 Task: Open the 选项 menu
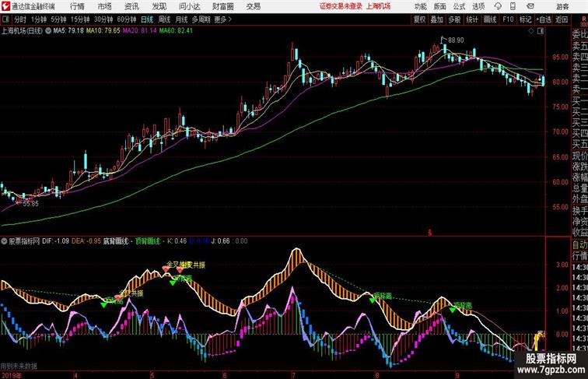tap(478, 6)
